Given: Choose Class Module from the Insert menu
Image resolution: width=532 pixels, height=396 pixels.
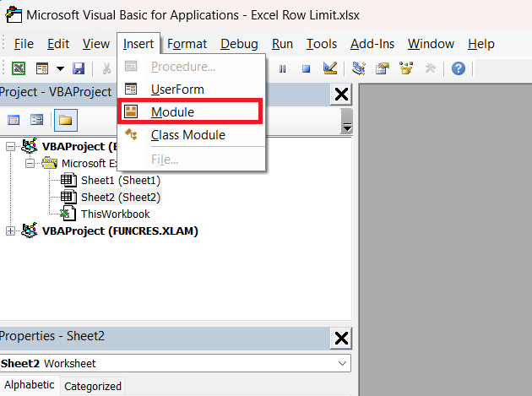Looking at the screenshot, I should [x=191, y=135].
